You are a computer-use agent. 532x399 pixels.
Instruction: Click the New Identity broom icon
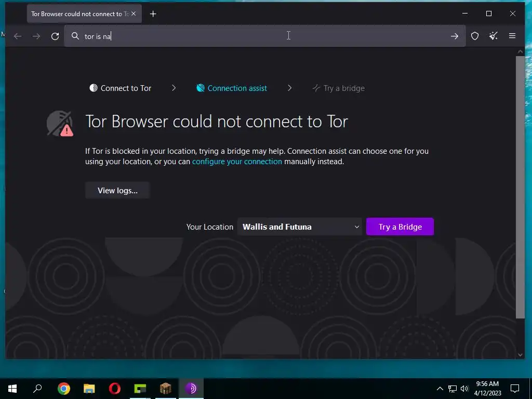[494, 36]
